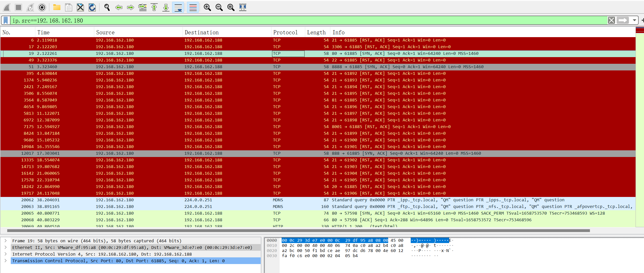This screenshot has height=273, width=644.
Task: Expand Transmission Control Protocol details
Action: tap(6, 261)
